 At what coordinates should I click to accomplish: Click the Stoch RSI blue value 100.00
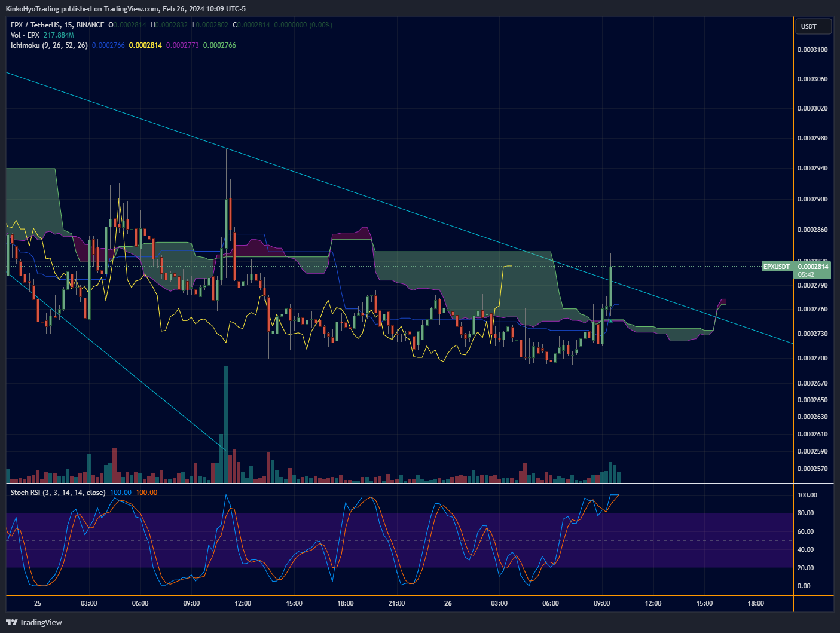tap(121, 493)
